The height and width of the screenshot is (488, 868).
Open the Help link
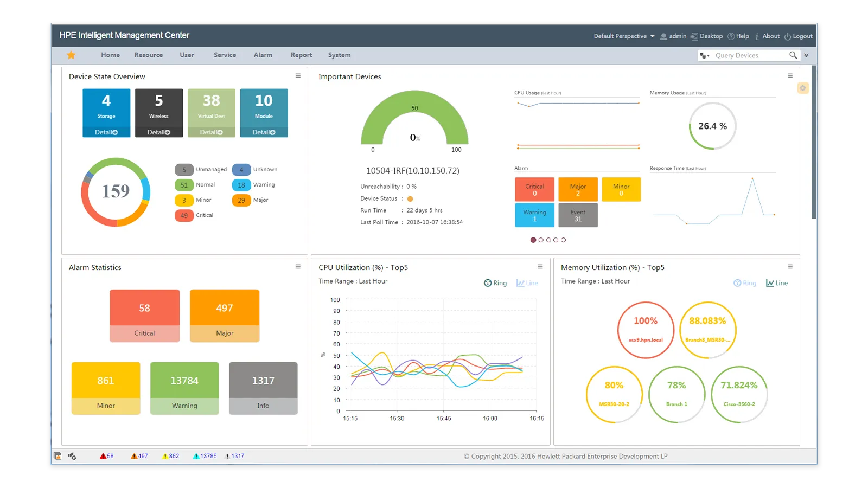tap(738, 36)
